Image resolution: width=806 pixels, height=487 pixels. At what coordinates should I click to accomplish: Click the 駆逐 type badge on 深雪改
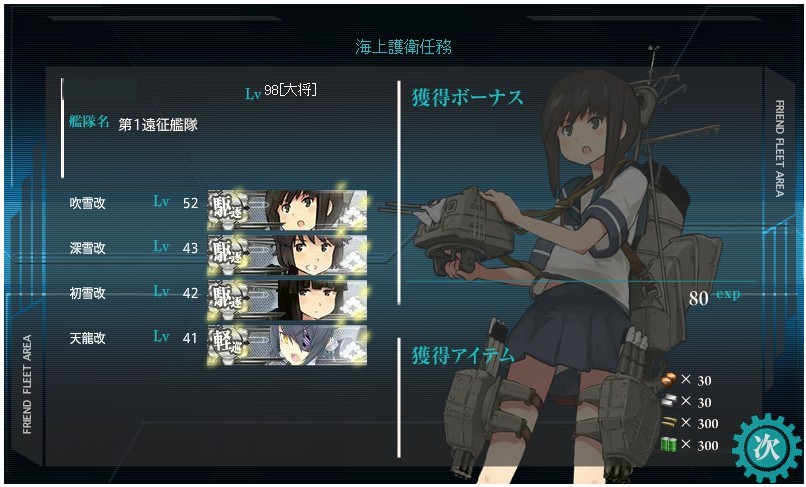(228, 254)
